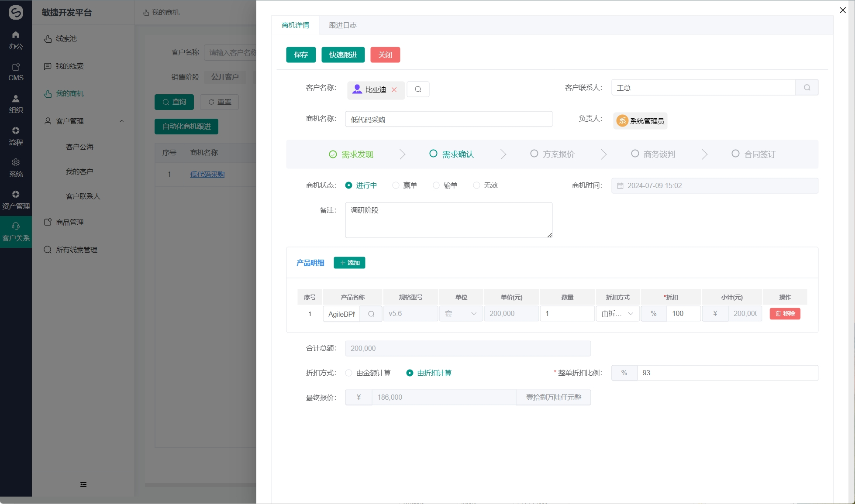Remove the 比亚迪 customer tag
The width and height of the screenshot is (855, 504).
[x=394, y=89]
